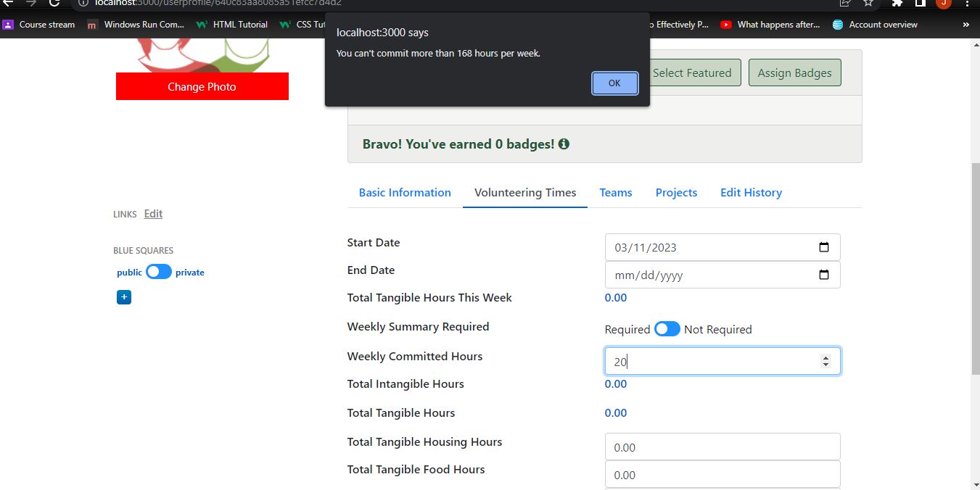Click the page vertical scrollbar thumb
This screenshot has width=980, height=490.
pos(975,268)
